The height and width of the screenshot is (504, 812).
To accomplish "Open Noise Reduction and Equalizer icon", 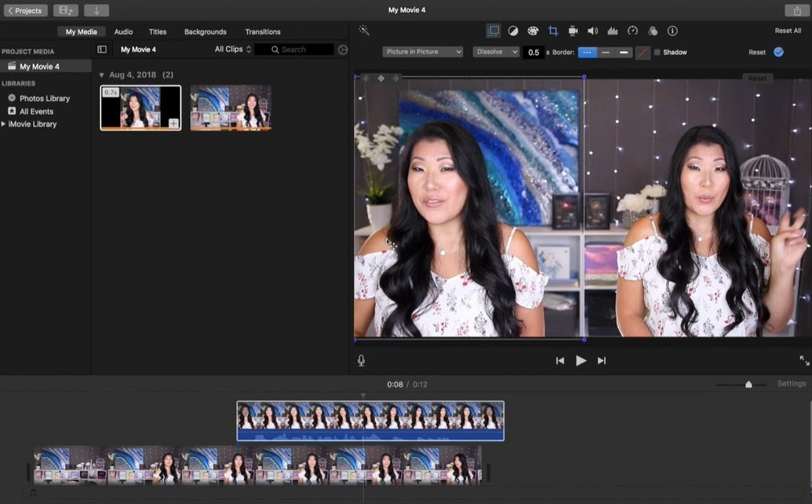I will 613,31.
